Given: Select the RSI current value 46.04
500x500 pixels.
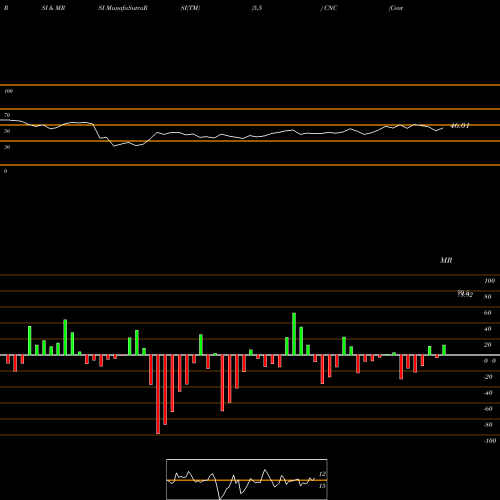Looking at the screenshot, I should 460,126.
